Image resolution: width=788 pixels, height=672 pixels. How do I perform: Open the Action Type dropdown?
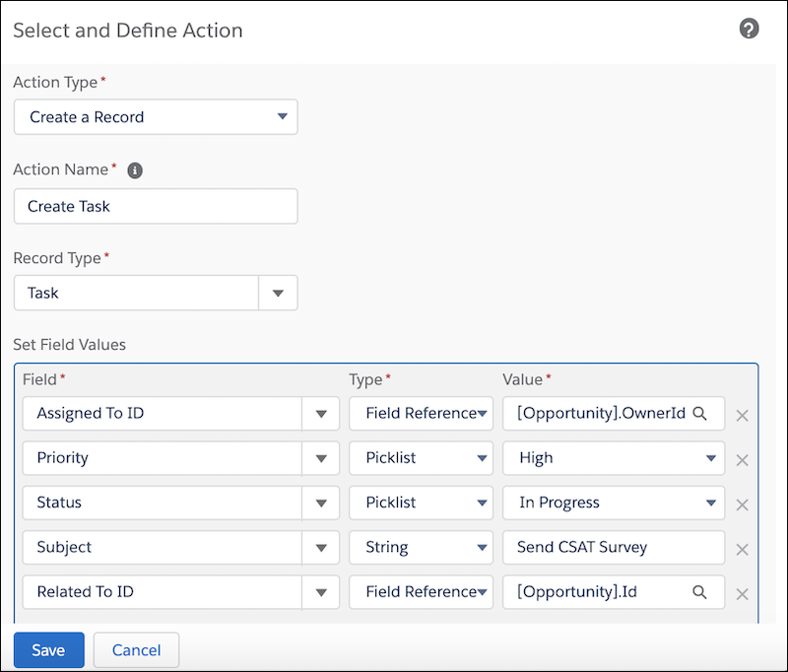point(156,116)
